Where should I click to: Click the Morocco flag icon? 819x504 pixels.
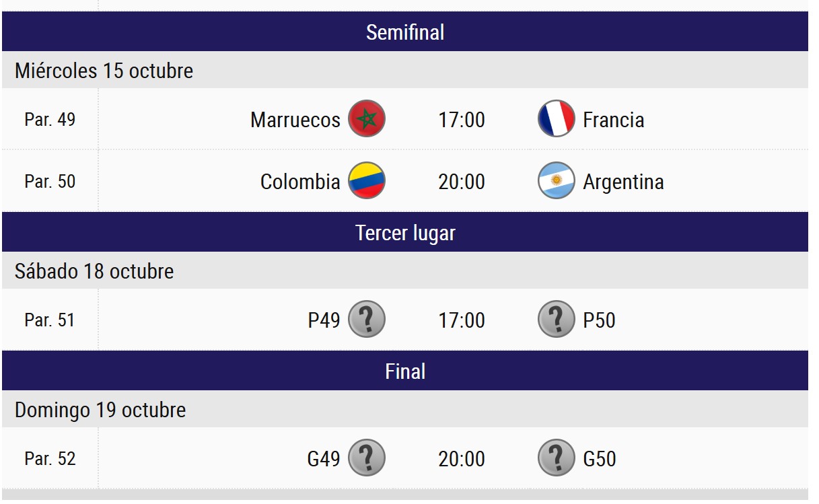click(x=367, y=119)
